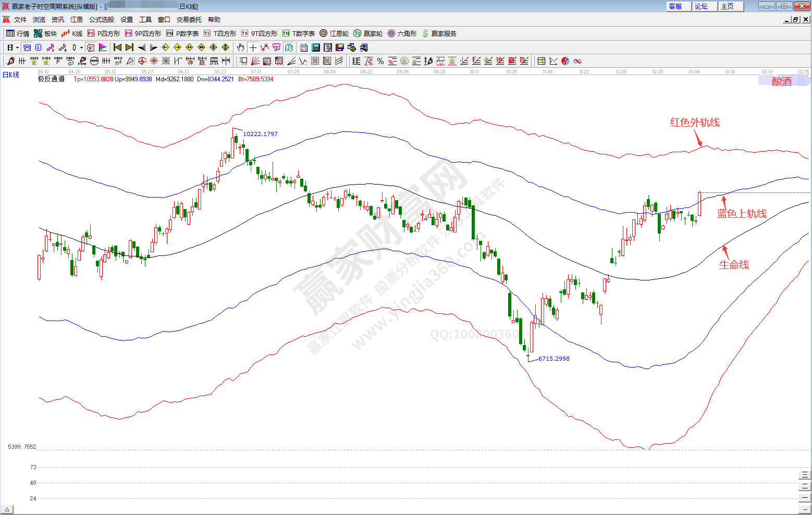Open the K线 chart view

[71, 33]
